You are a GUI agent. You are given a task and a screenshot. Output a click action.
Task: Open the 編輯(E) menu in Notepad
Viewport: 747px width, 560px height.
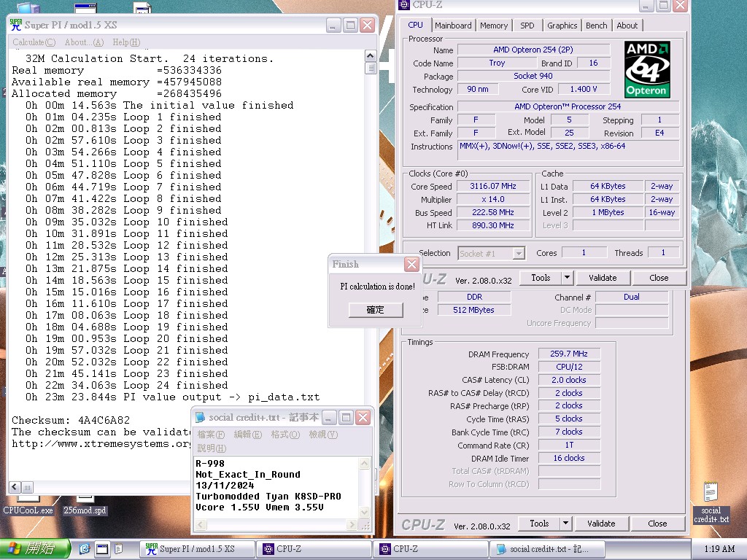point(248,435)
